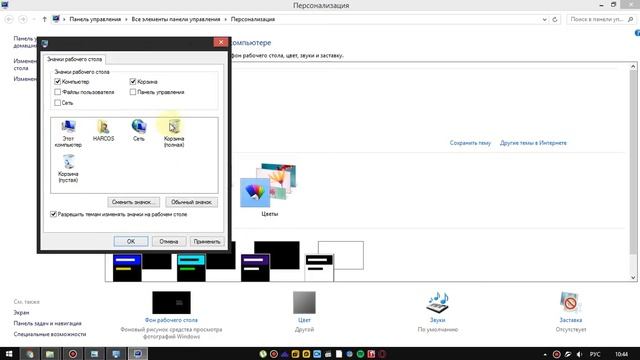Viewport: 640px width, 360px height.
Task: Click the Сменить значок button
Action: [133, 202]
